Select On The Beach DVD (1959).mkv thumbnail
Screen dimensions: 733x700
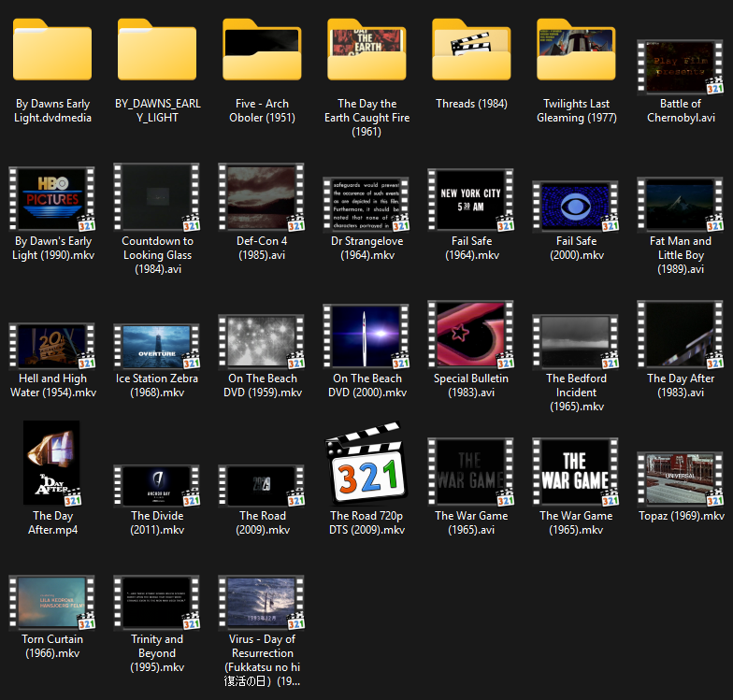pyautogui.click(x=262, y=342)
